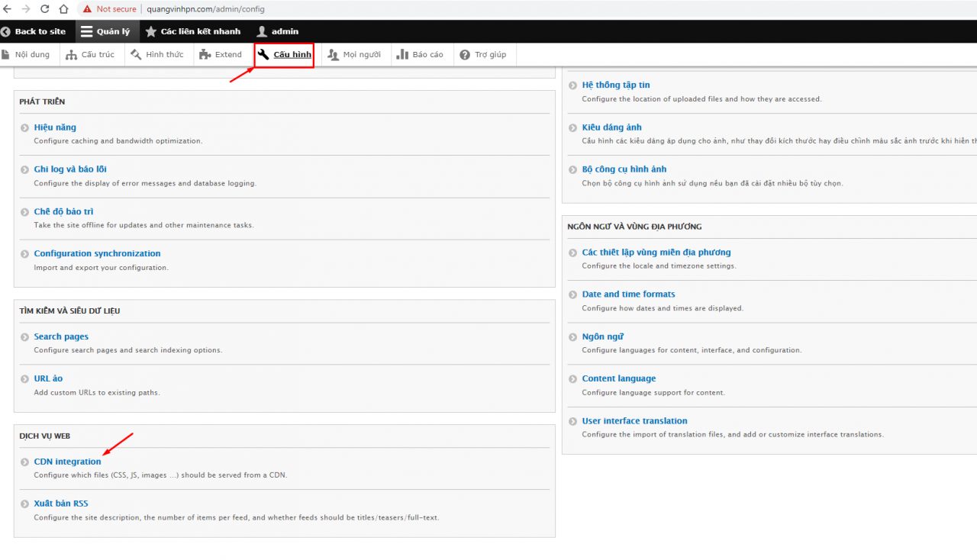The image size is (977, 560).
Task: Toggle the Quản lý admin menu
Action: pos(105,31)
